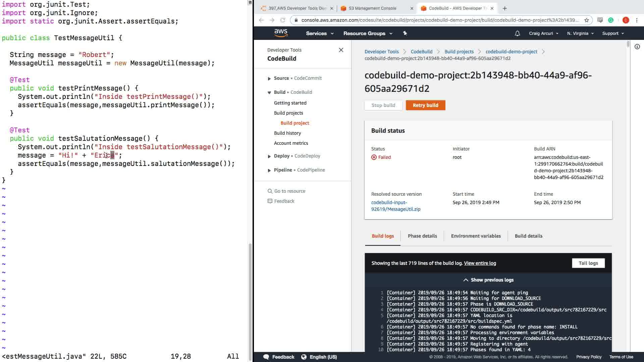Open the N. Virginia region dropdown
644x362 pixels.
(580, 33)
